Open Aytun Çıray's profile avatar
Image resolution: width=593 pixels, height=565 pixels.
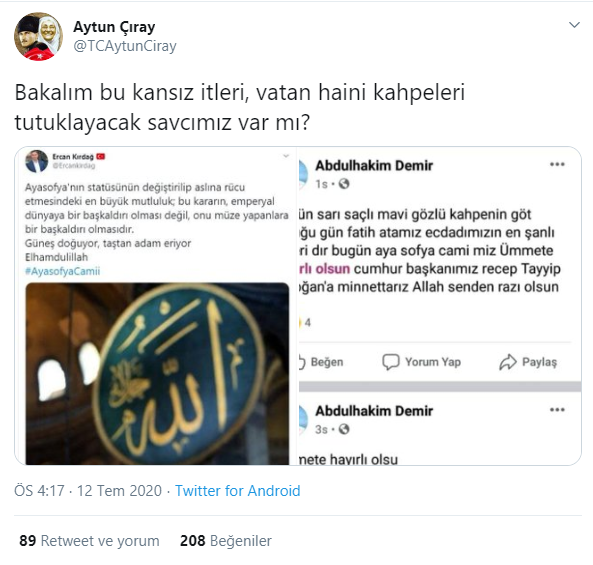point(38,37)
